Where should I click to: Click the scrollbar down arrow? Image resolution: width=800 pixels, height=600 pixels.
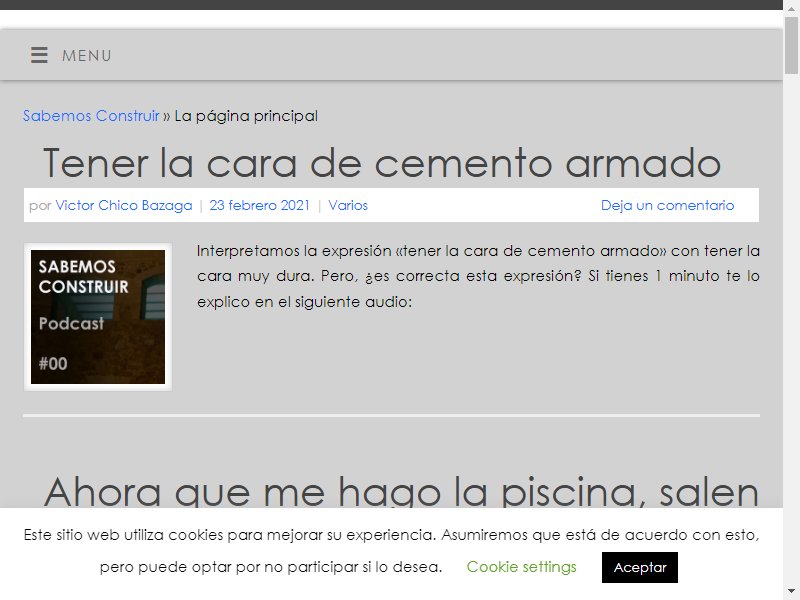pos(791,593)
